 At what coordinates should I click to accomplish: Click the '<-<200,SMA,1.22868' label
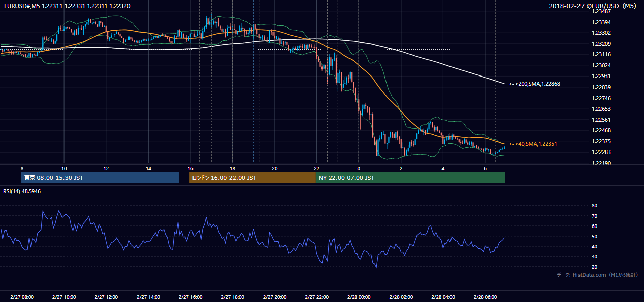tap(535, 84)
